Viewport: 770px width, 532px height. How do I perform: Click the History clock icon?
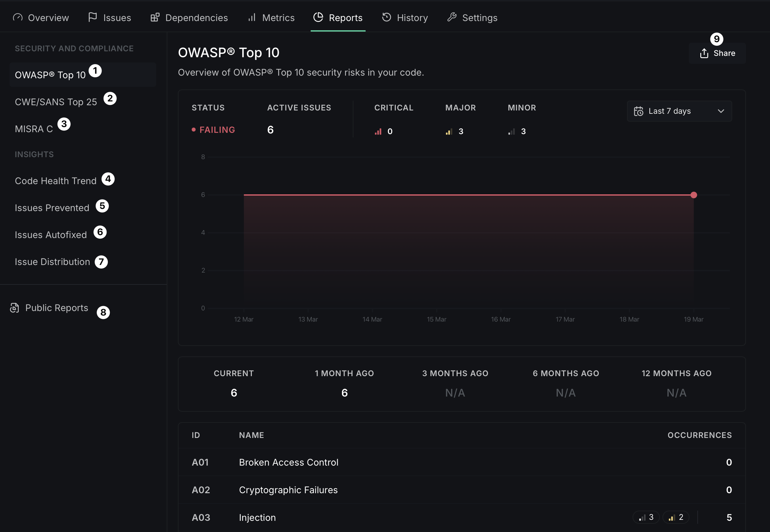[386, 17]
